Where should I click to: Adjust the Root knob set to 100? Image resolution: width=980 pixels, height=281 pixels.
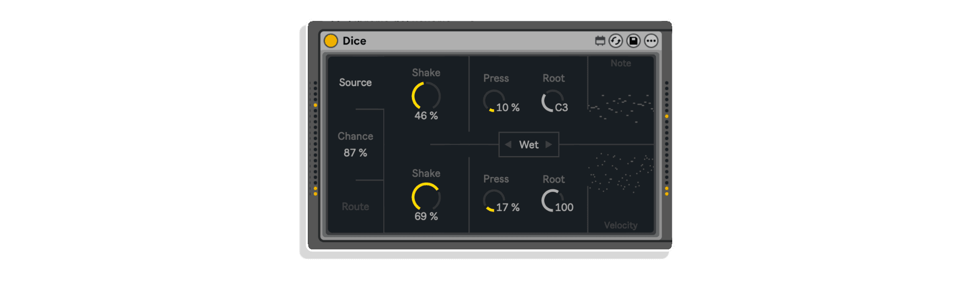coord(552,200)
